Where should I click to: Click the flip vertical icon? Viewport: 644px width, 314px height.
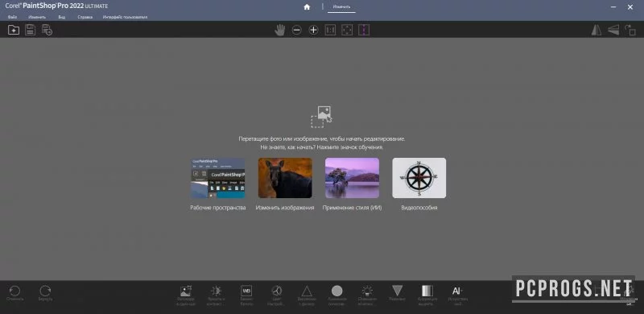tap(613, 30)
